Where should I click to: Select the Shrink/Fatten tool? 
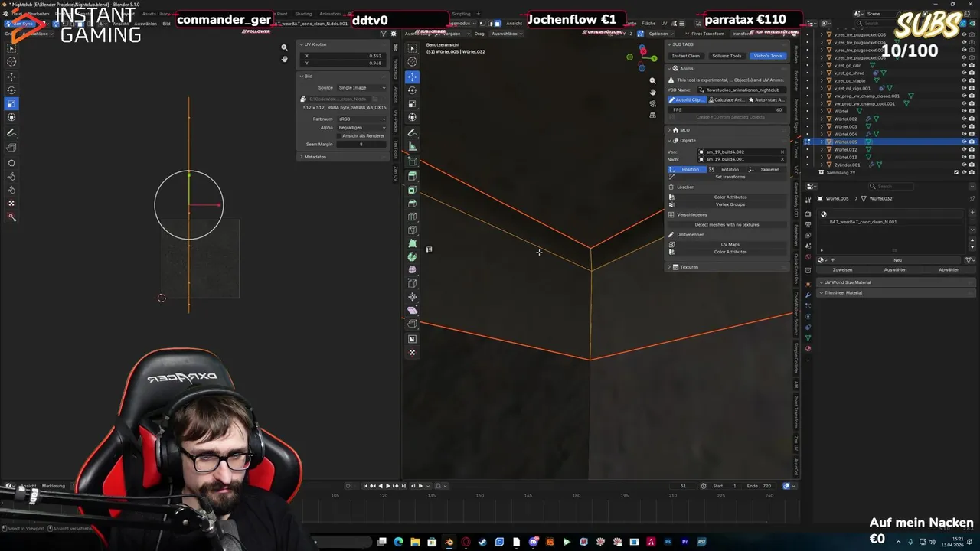tap(412, 297)
